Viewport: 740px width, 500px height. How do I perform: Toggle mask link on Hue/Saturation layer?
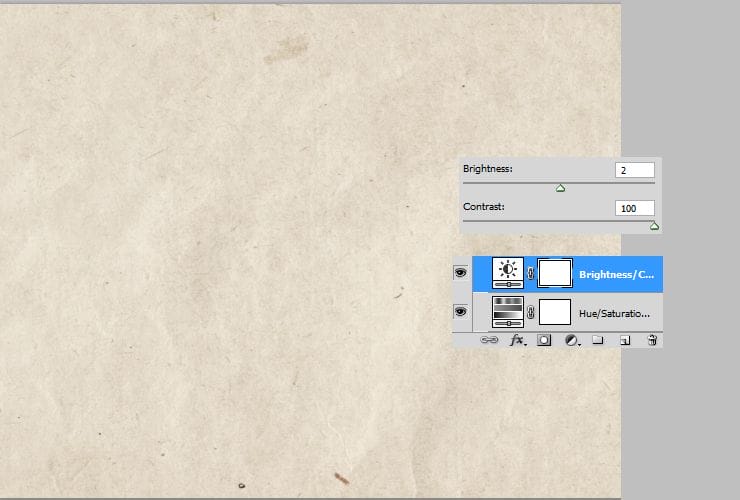(531, 313)
